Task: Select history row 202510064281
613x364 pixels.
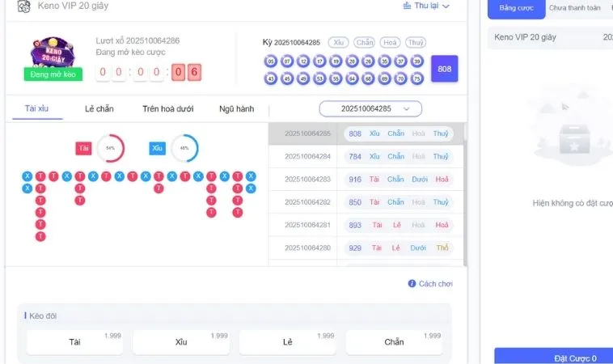Action: (x=366, y=225)
